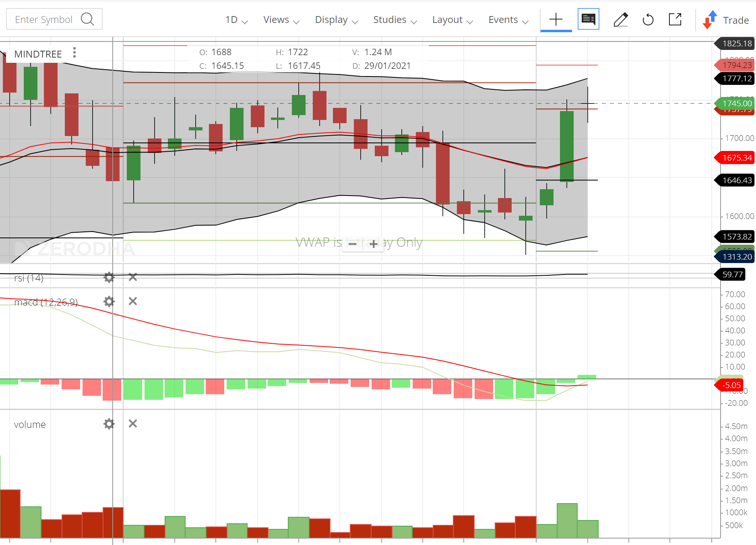The width and height of the screenshot is (756, 545).
Task: Click the macd (12,26,9) panel label
Action: 46,302
